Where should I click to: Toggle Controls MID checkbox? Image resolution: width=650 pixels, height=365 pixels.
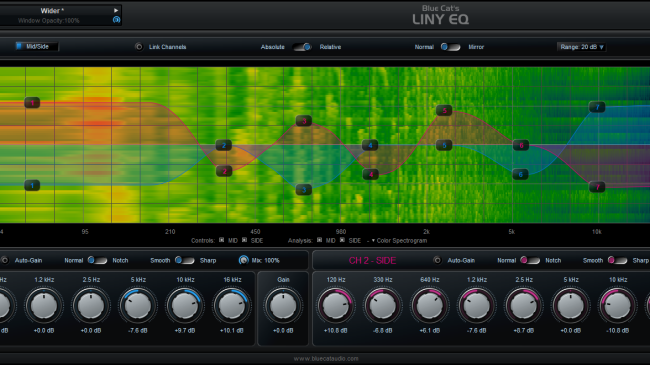(221, 240)
